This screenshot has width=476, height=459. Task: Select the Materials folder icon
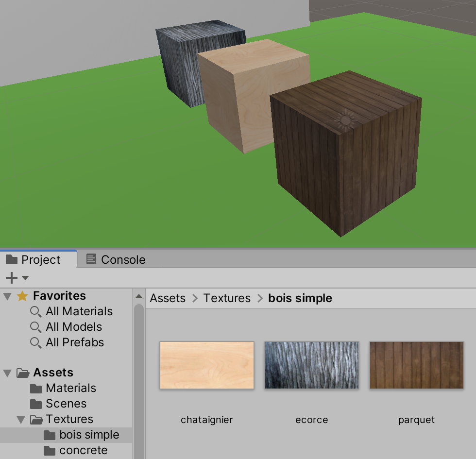pos(36,388)
